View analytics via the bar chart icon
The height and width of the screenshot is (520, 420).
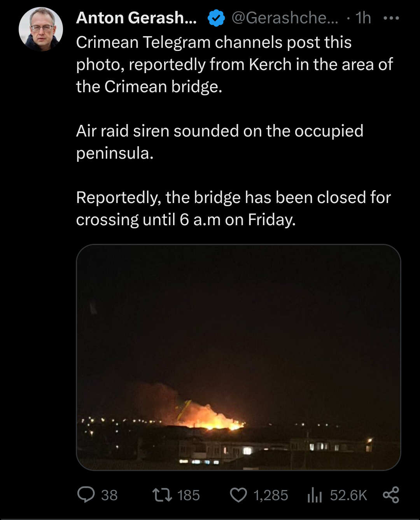(314, 495)
